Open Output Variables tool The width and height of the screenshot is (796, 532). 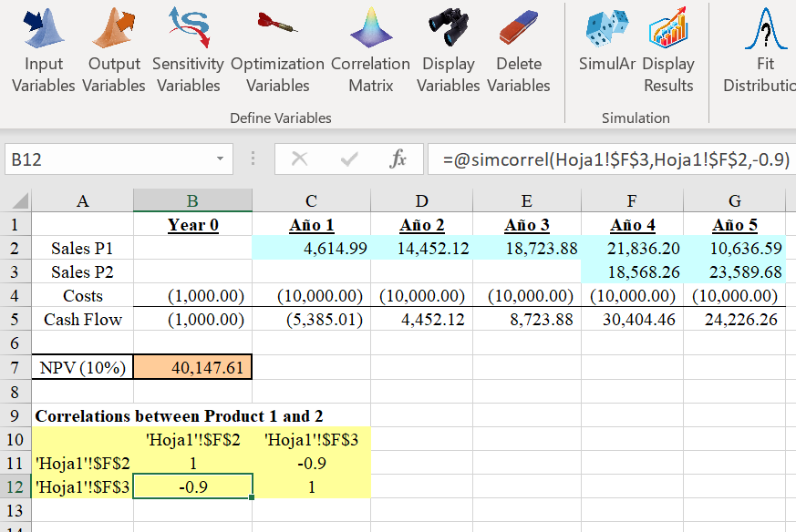point(114,50)
